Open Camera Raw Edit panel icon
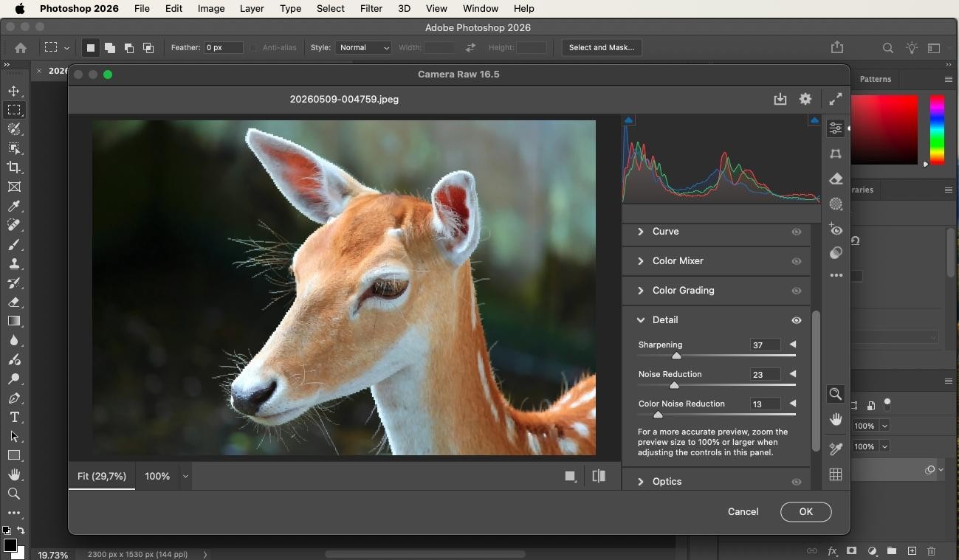 (836, 128)
